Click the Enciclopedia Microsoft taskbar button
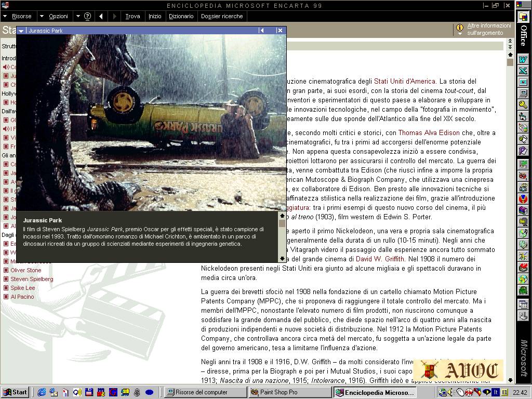This screenshot has width=532, height=399. 375,393
